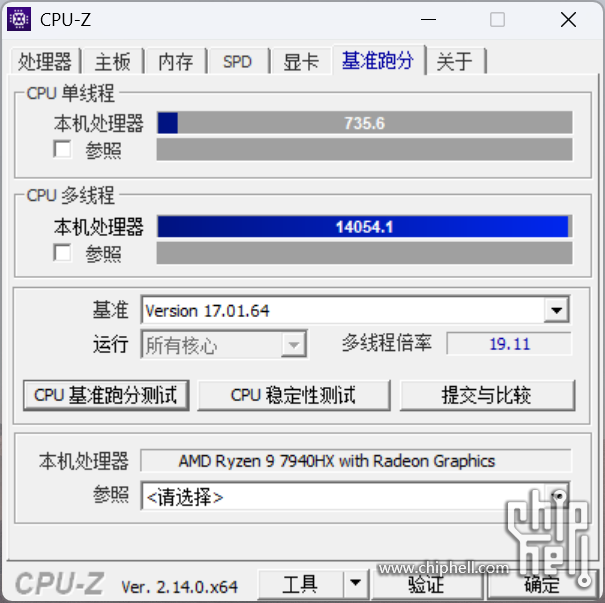Click the 工具 button
The height and width of the screenshot is (603, 605).
click(300, 584)
